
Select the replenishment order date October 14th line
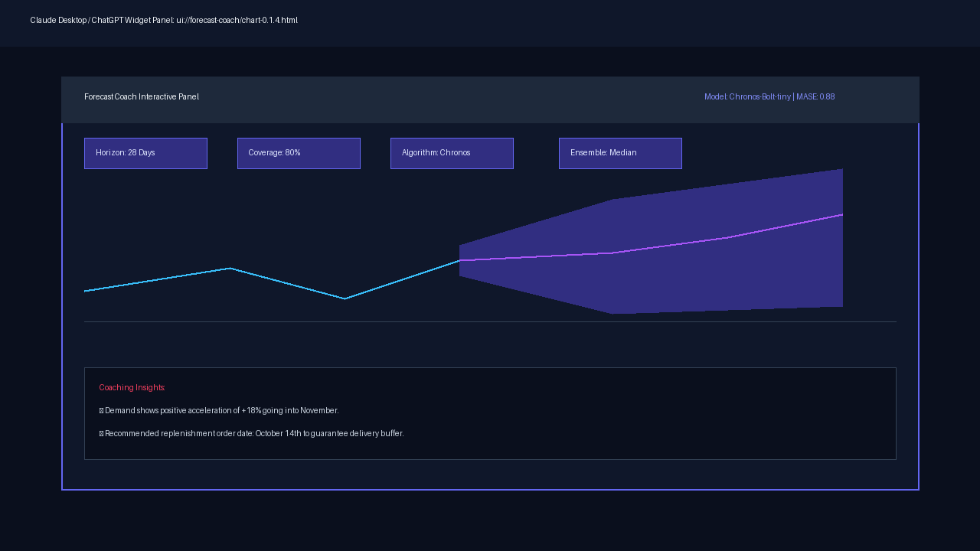[251, 434]
